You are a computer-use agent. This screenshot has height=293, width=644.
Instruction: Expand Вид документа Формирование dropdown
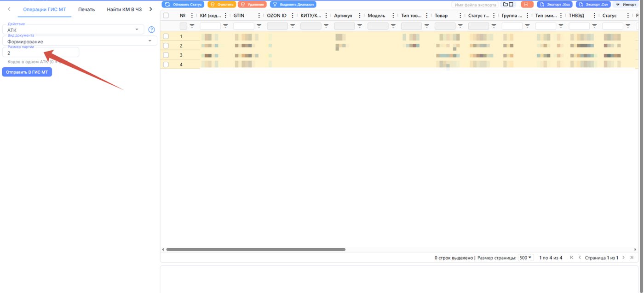(x=80, y=41)
